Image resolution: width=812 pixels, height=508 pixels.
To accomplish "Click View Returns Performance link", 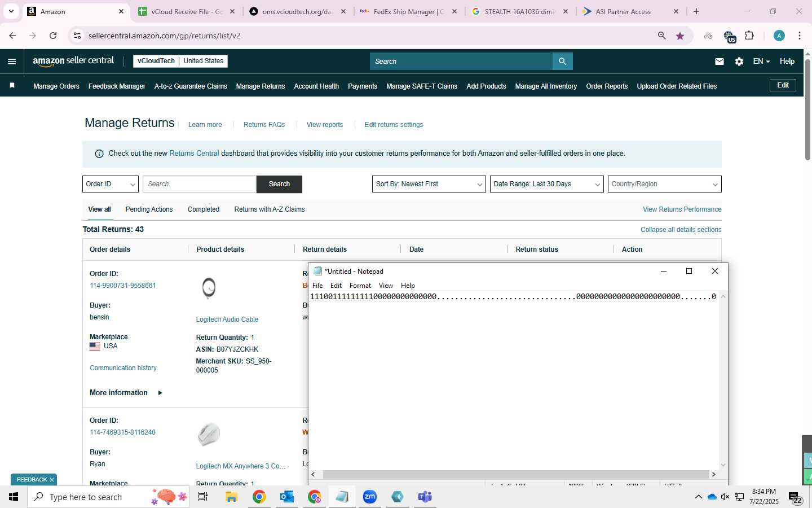I will pyautogui.click(x=682, y=209).
